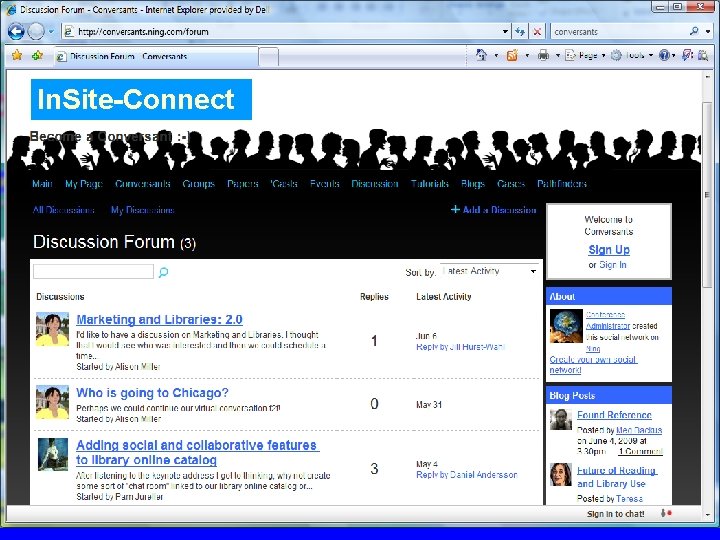Open the Tutorials navigation link
720x540 pixels.
click(x=430, y=184)
